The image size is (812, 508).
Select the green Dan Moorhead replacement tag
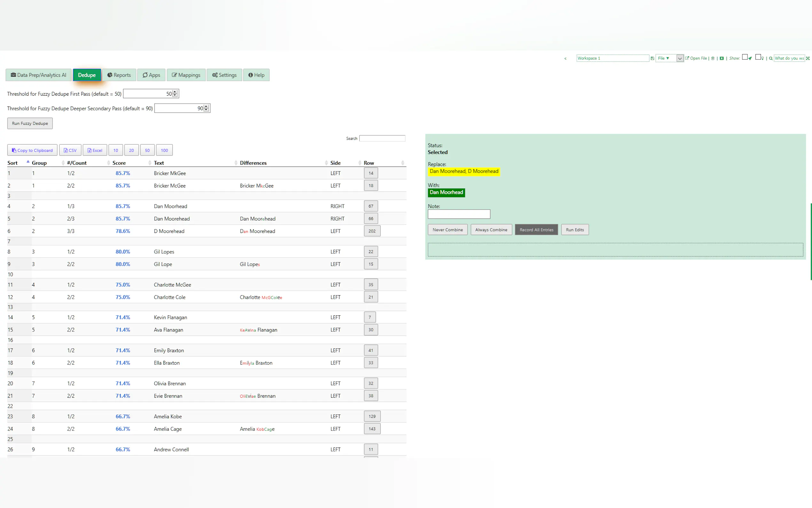pyautogui.click(x=446, y=193)
